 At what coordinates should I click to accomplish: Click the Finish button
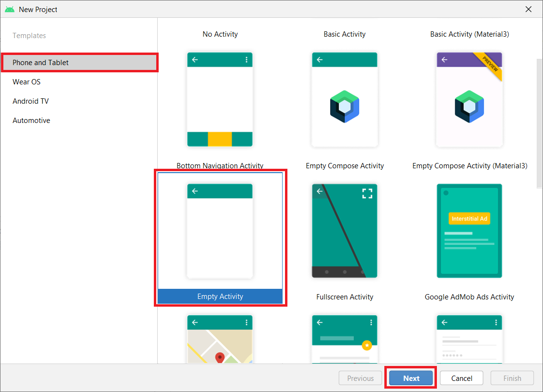[x=512, y=378]
